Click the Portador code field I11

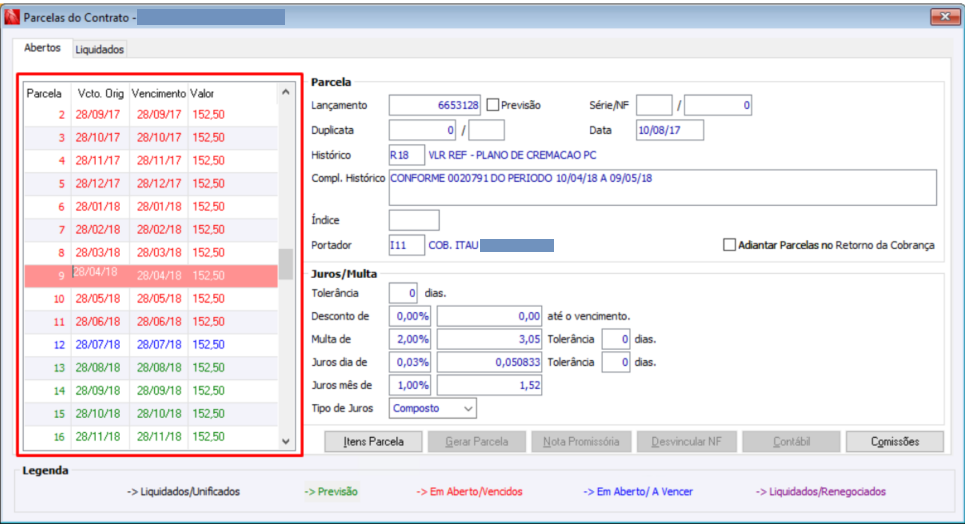[406, 245]
